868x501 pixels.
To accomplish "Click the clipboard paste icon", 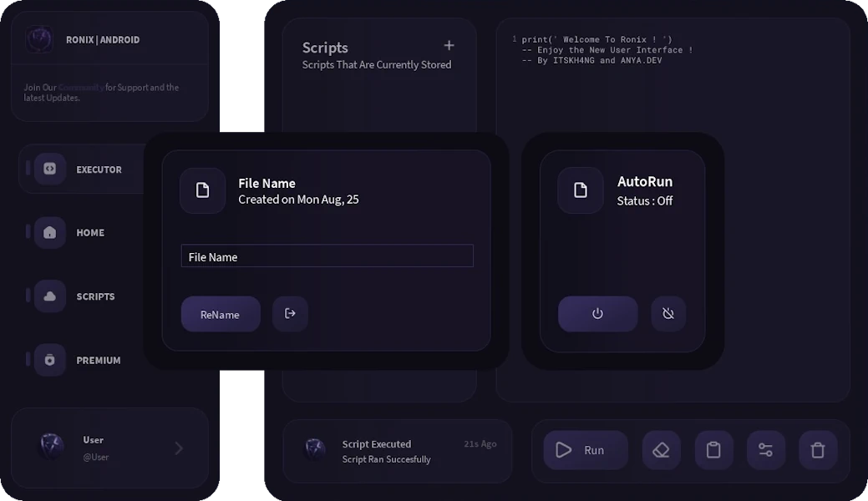I will point(713,450).
